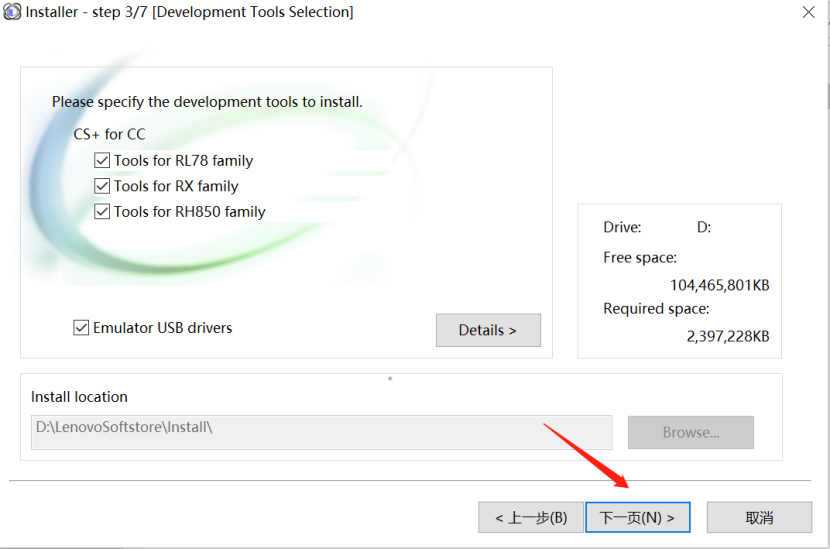Click the installer app icon in title bar
Viewport: 830px width, 549px height.
click(12, 12)
